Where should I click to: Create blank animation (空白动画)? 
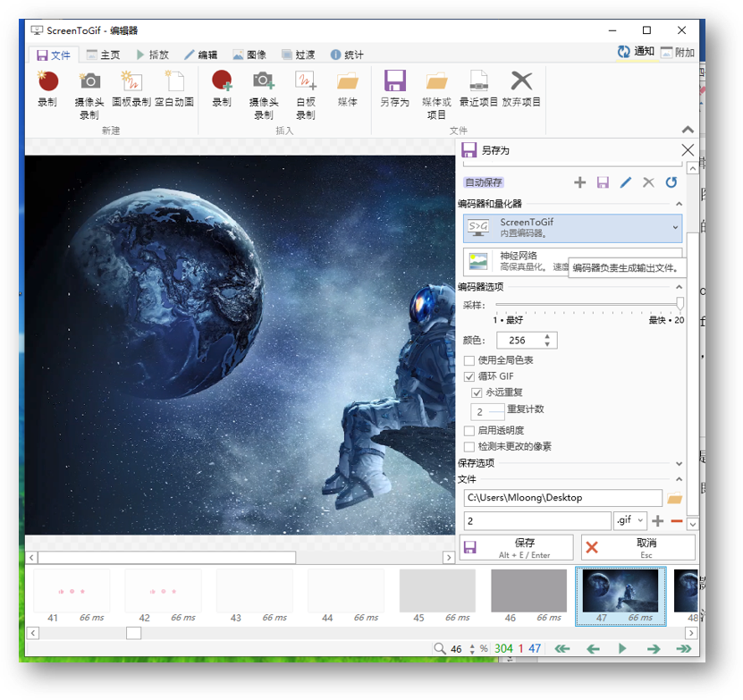click(x=174, y=89)
